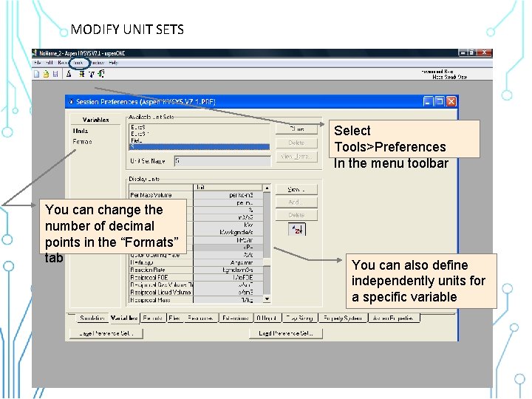
Task: Click the flask-shaped toolbar icon
Action: coord(69,74)
